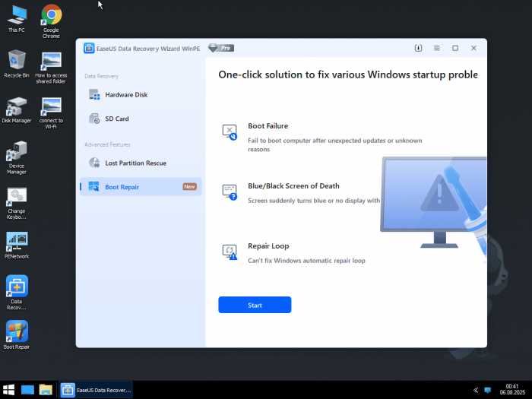Open Boot Repair desktop shortcut

pyautogui.click(x=17, y=335)
